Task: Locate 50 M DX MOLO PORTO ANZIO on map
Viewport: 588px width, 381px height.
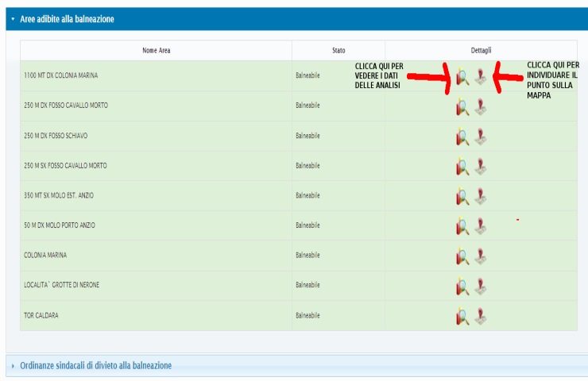Action: 480,226
